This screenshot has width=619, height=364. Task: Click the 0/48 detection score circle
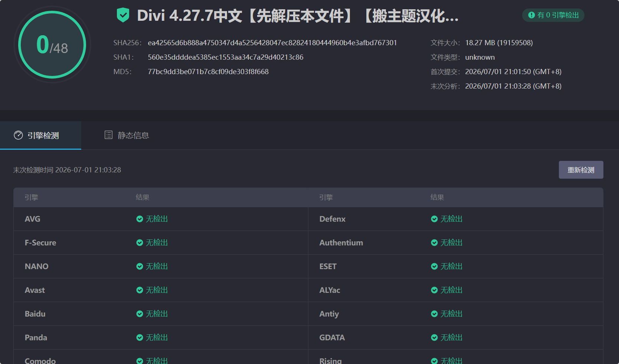pyautogui.click(x=52, y=44)
